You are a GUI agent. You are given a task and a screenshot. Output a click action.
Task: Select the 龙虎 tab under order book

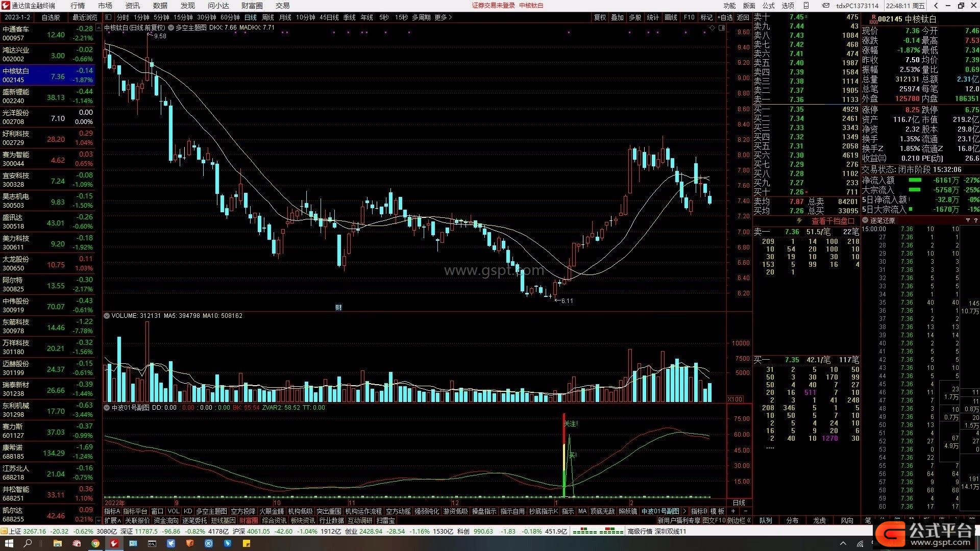pyautogui.click(x=819, y=520)
